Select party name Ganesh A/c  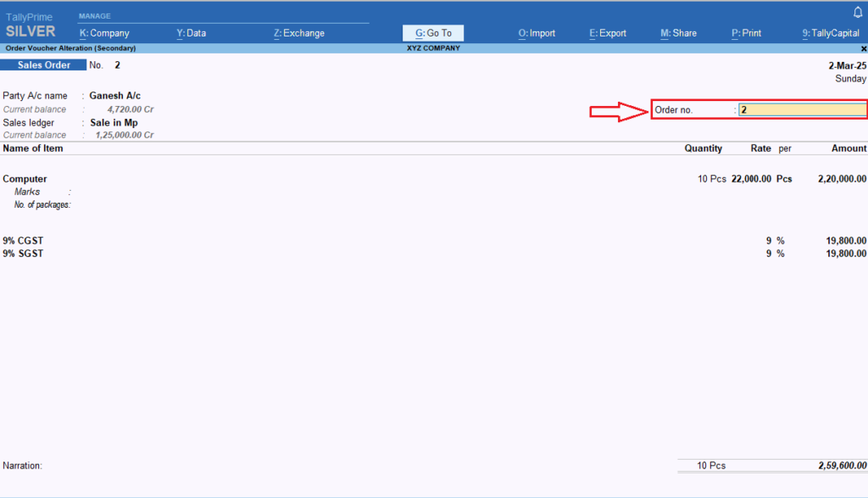[115, 95]
